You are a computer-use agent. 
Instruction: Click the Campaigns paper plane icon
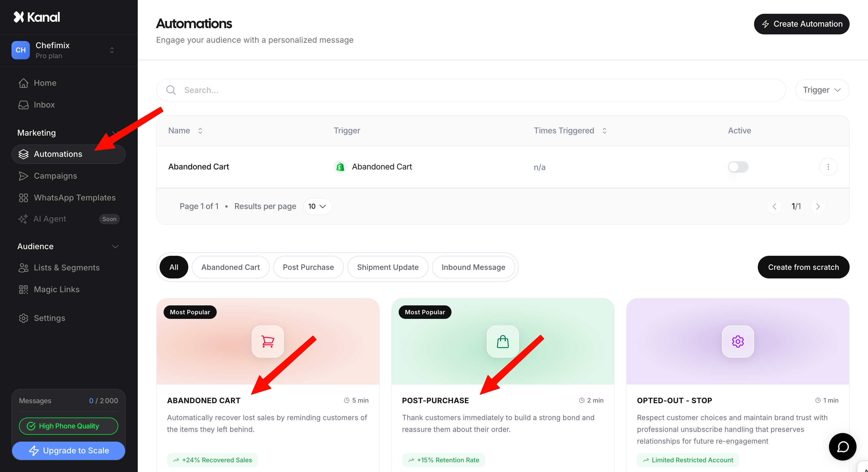pos(23,176)
